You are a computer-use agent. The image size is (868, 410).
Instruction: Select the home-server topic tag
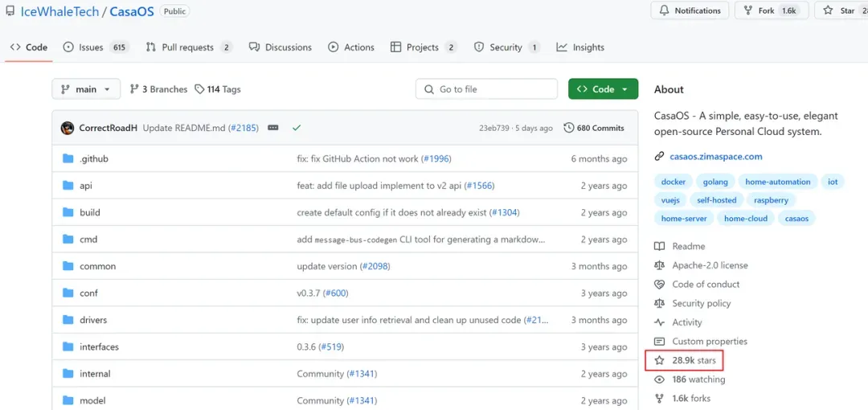(684, 219)
